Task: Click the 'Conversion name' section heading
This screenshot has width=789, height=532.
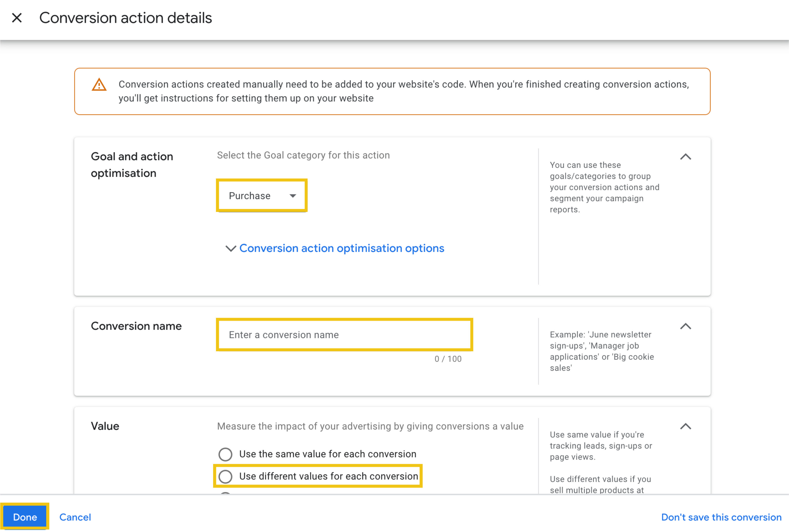Action: click(x=136, y=326)
